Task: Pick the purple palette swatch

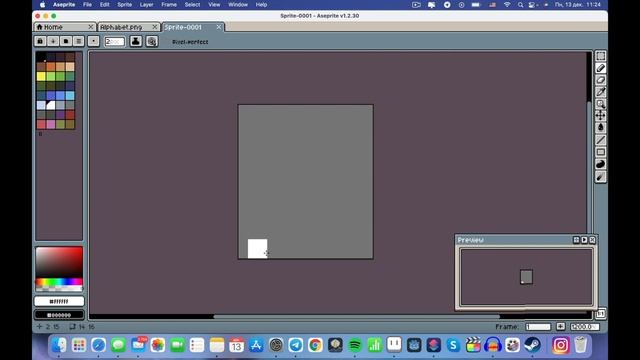Action: (x=60, y=115)
